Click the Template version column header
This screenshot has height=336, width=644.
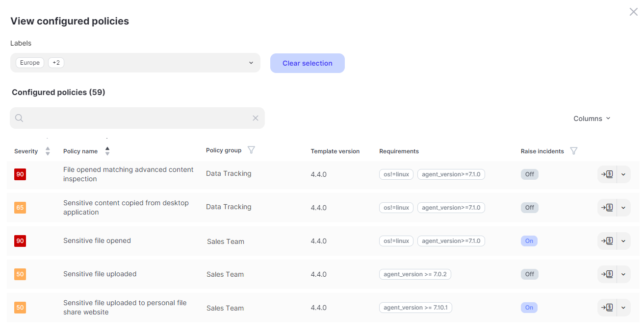coord(335,151)
